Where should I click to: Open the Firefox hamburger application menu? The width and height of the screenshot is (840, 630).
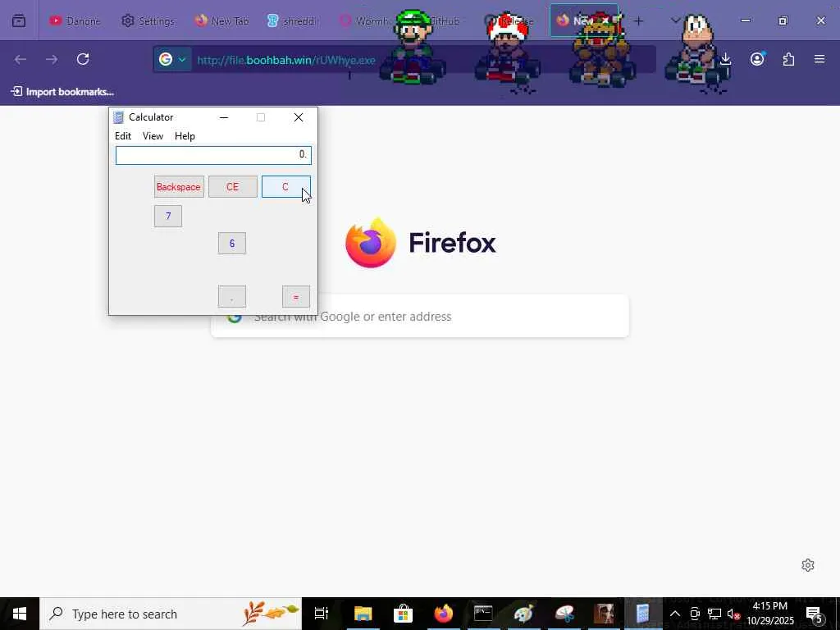pos(819,59)
